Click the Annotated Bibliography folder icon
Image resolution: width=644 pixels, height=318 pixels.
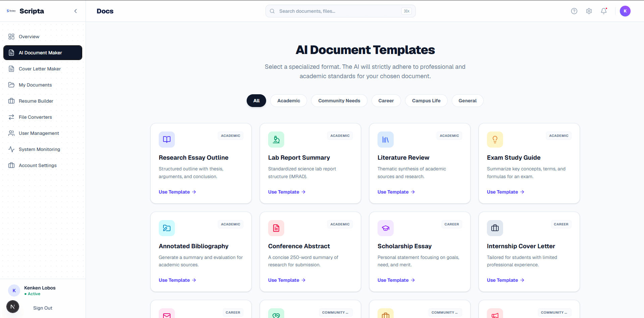point(167,228)
